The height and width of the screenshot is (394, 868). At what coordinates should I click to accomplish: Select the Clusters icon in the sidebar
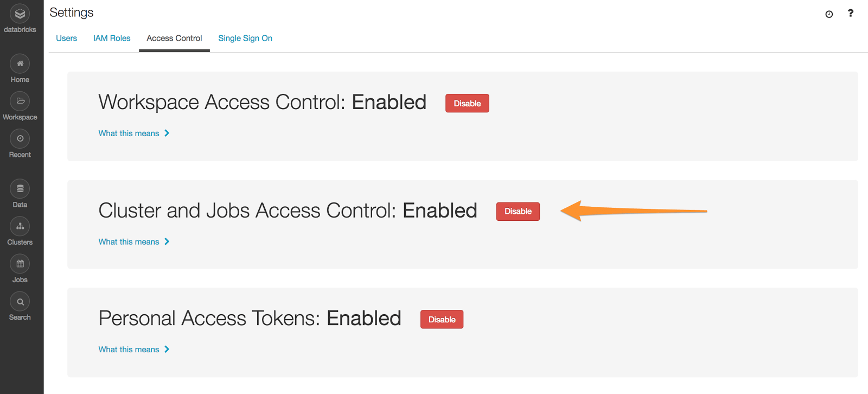pos(20,226)
